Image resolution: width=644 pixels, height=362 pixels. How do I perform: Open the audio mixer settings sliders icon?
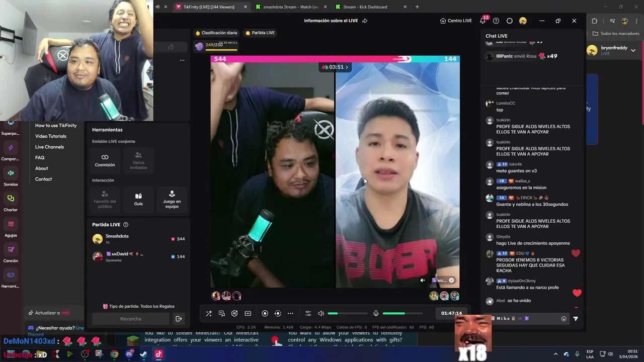pyautogui.click(x=308, y=313)
